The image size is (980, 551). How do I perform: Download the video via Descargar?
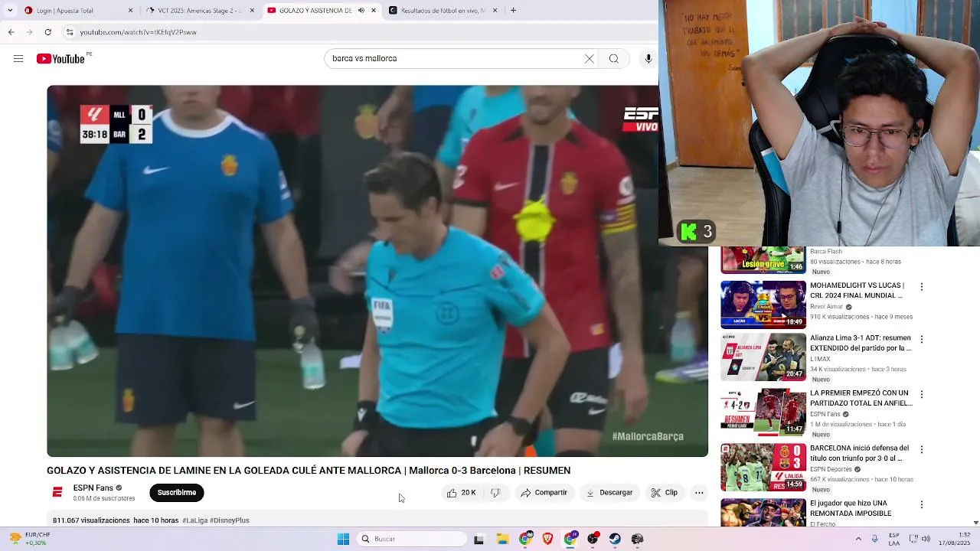tap(609, 493)
